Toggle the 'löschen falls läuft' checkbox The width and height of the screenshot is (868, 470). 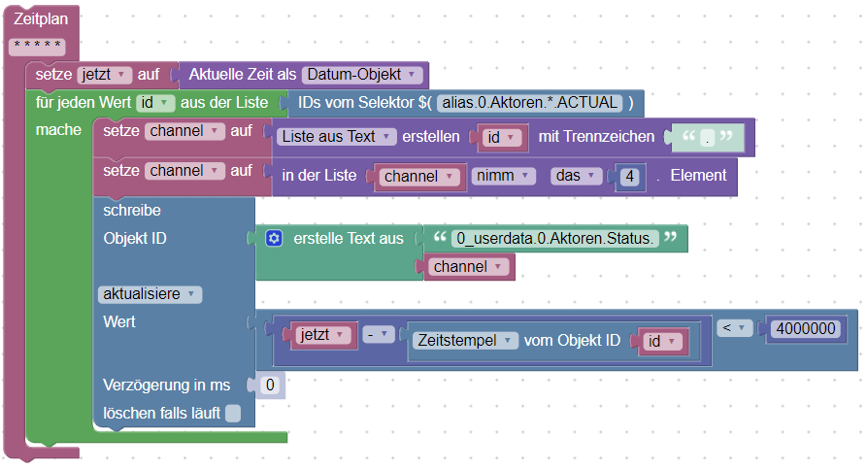233,413
